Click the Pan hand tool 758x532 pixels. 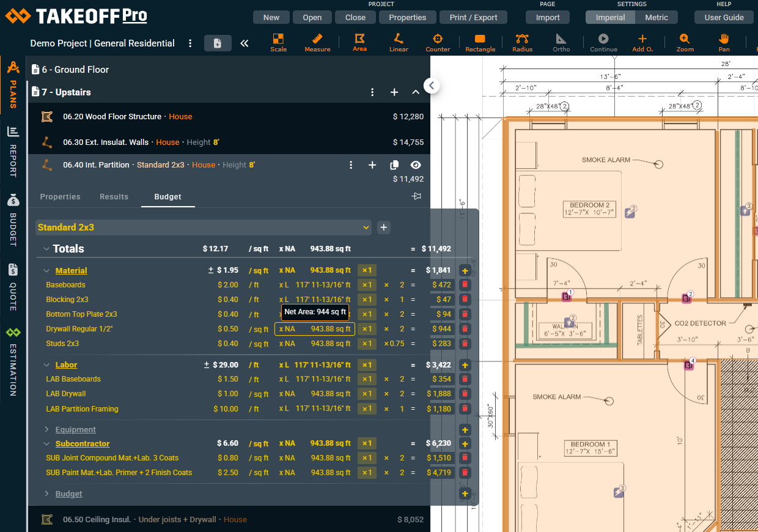724,42
